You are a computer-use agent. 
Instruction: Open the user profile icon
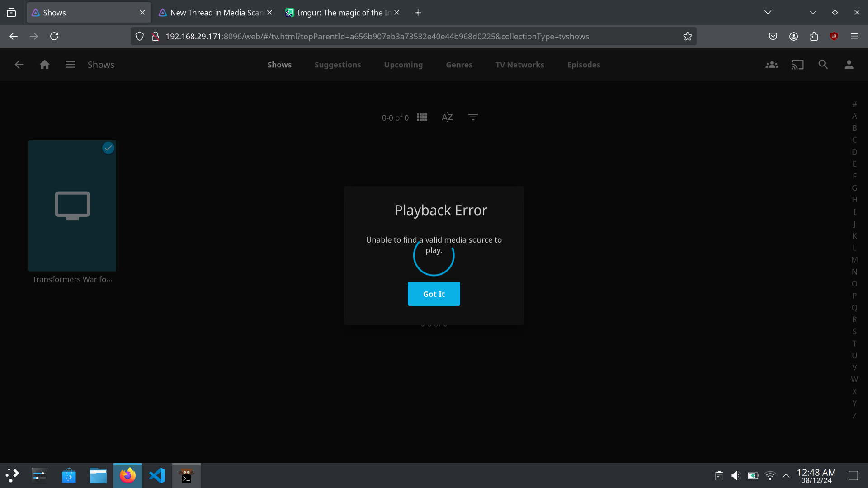point(849,65)
